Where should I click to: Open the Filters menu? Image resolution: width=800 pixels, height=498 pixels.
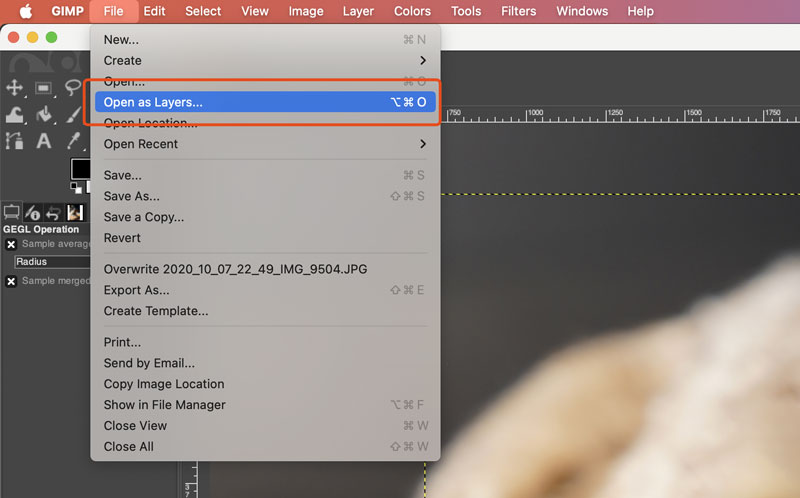[518, 11]
